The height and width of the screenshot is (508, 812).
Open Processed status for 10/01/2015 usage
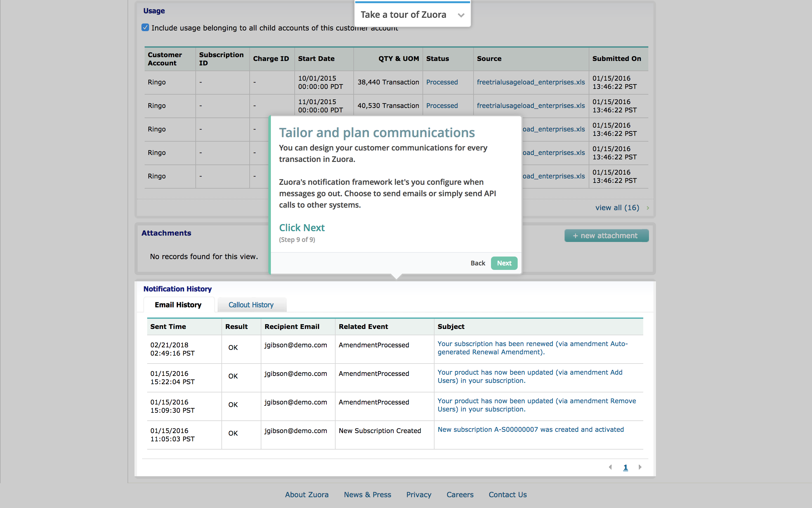442,82
